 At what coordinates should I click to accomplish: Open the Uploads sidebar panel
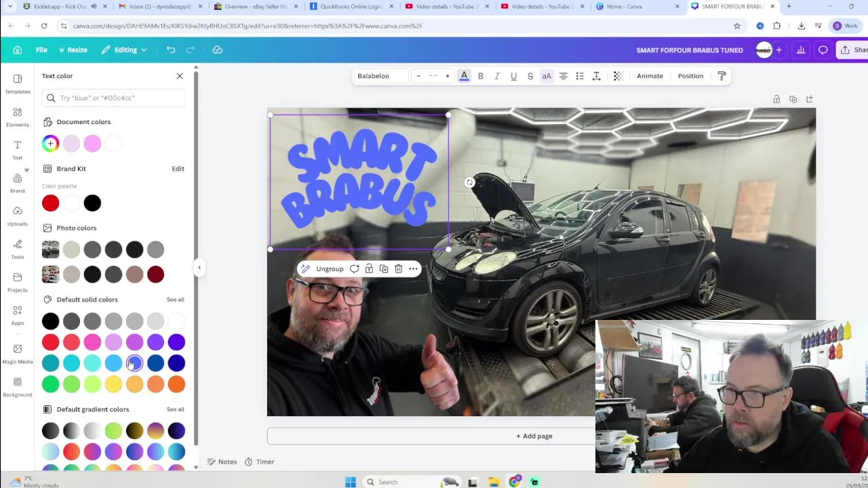(17, 216)
